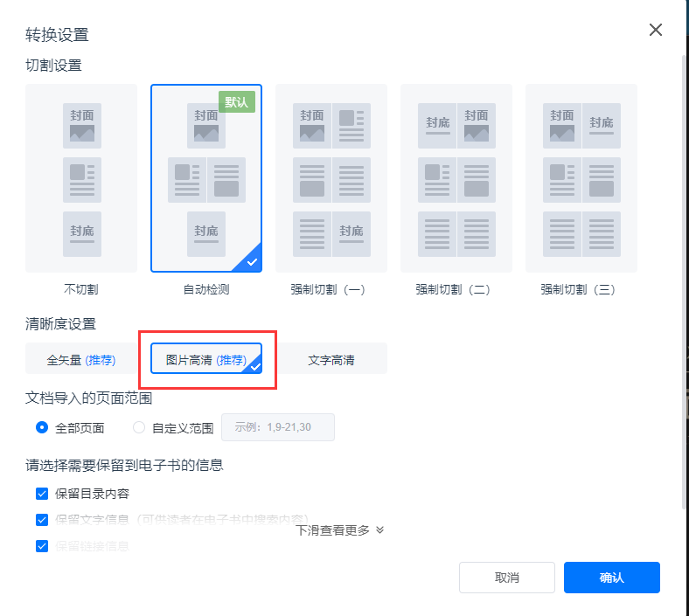689x616 pixels.
Task: Toggle 保留文字信息 checkbox
Action: (x=42, y=520)
